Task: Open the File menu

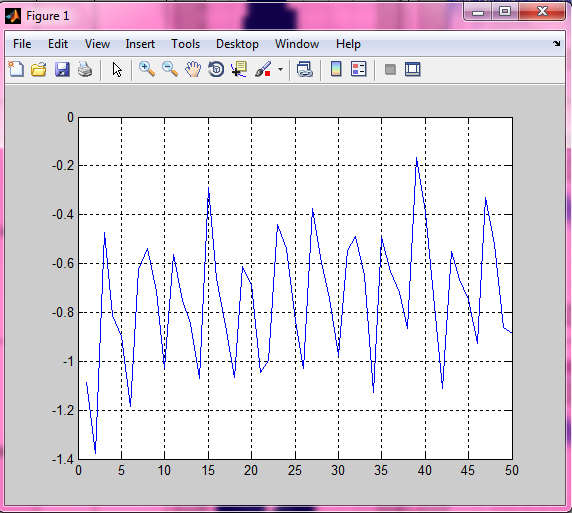Action: tap(22, 44)
